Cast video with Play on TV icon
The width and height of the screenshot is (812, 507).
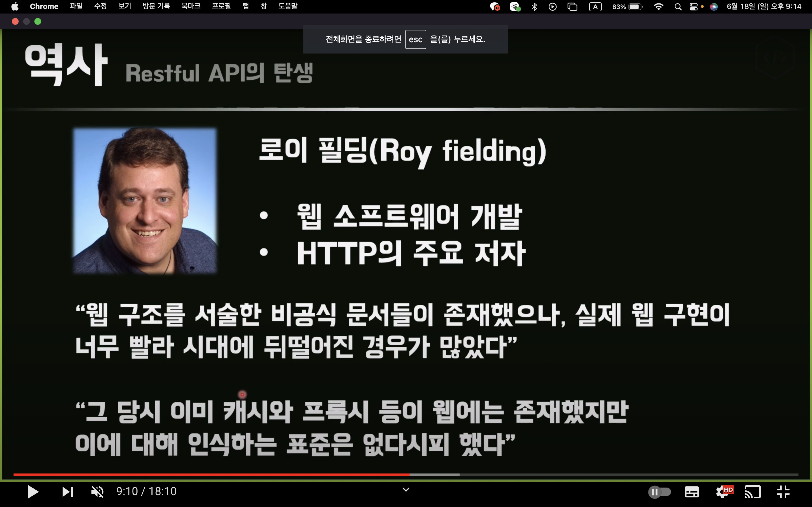753,492
